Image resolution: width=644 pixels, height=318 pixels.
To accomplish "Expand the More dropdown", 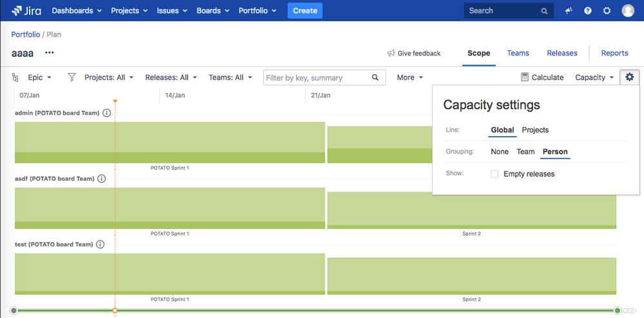I will (x=410, y=77).
